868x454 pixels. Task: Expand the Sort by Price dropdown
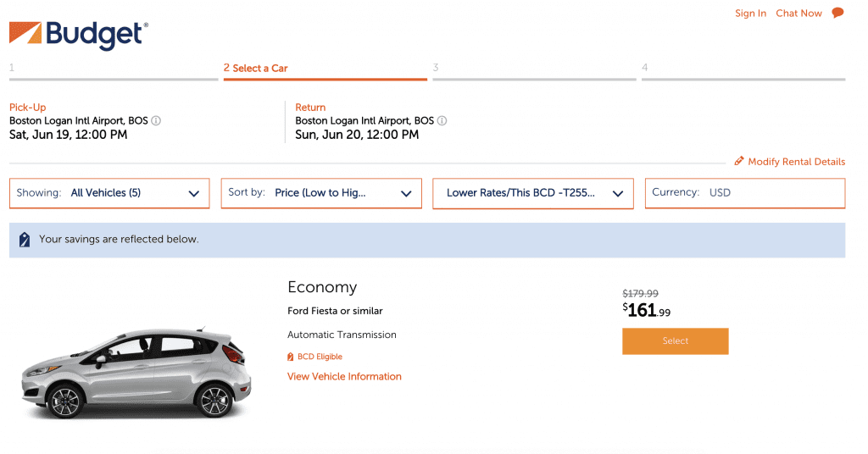(321, 193)
